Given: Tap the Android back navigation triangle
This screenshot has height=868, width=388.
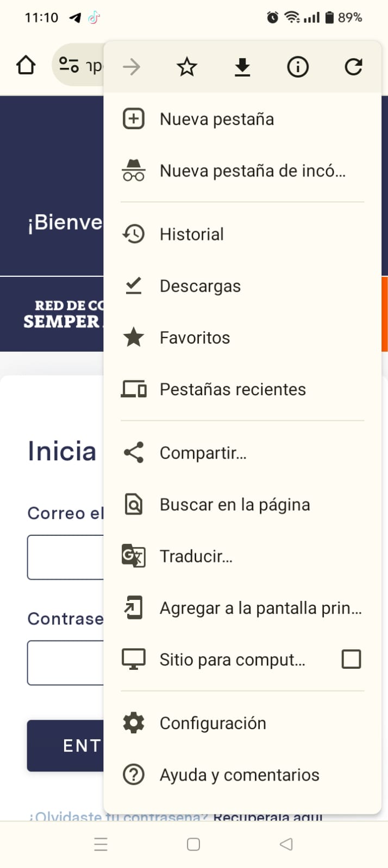Looking at the screenshot, I should coord(286,844).
